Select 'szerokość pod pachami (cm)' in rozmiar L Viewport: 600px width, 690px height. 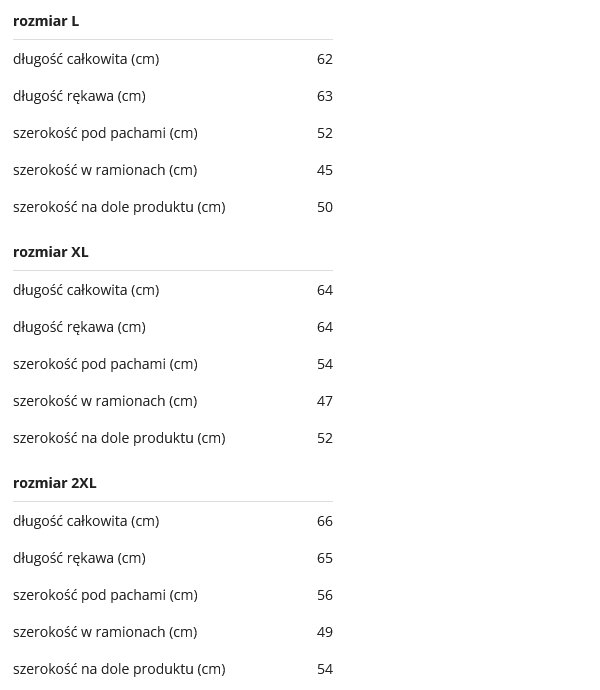pos(105,133)
